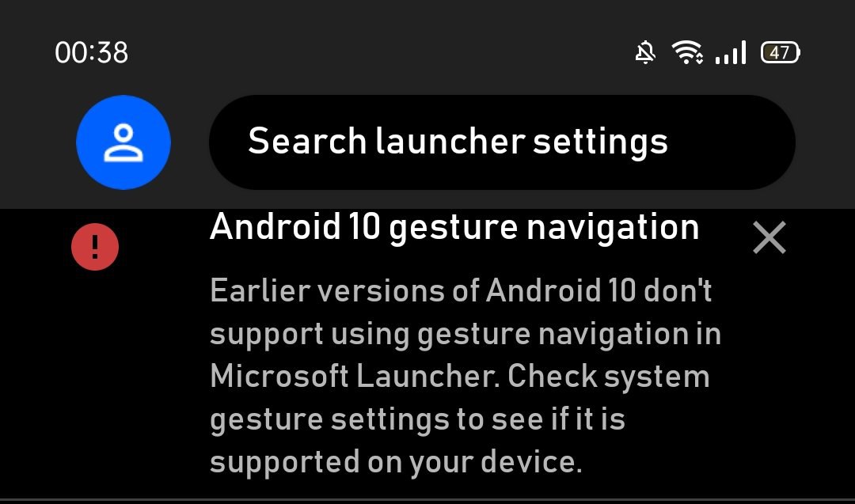Tap the red exclamation warning icon
The height and width of the screenshot is (504, 855).
[95, 247]
